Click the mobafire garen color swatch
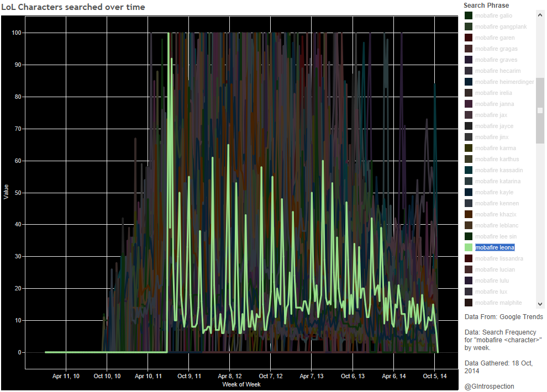Viewport: 547px width, 392px height. (469, 38)
